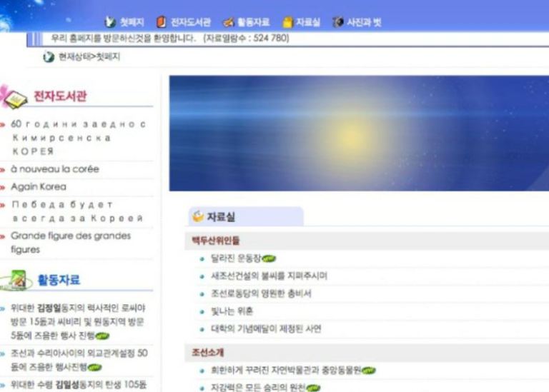Click the glowing blue banner image
This screenshot has height=392, width=549.
pos(359,134)
